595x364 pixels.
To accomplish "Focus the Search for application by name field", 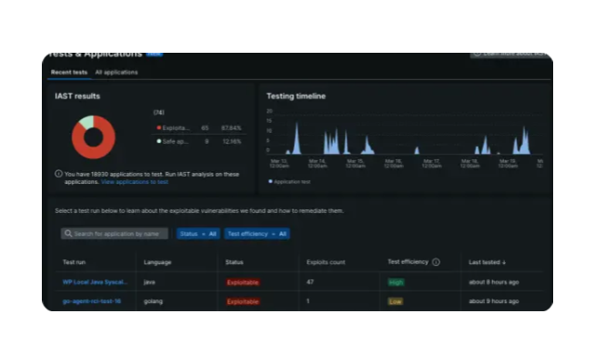I will click(115, 234).
